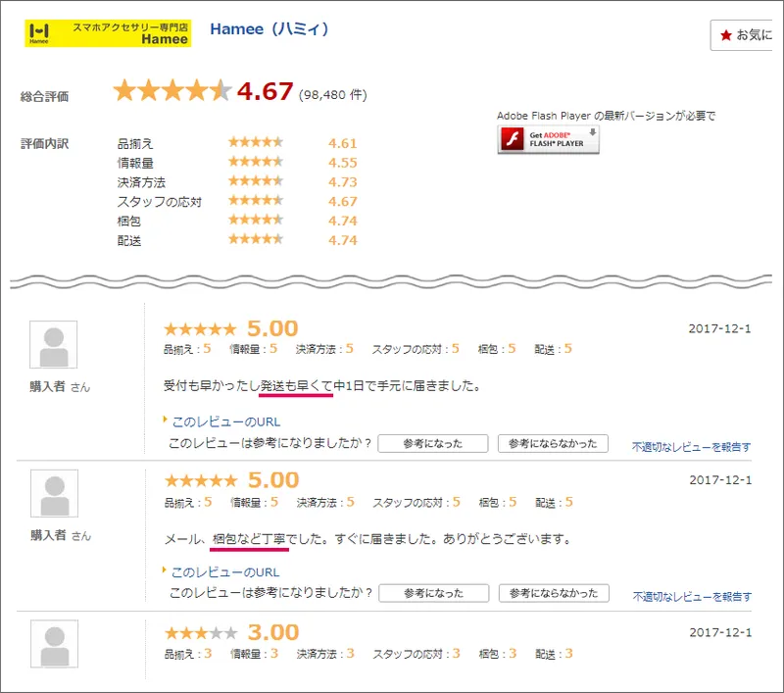784x693 pixels.
Task: Report the メール、梱包など丁寧 review as inappropriate
Action: pyautogui.click(x=692, y=597)
